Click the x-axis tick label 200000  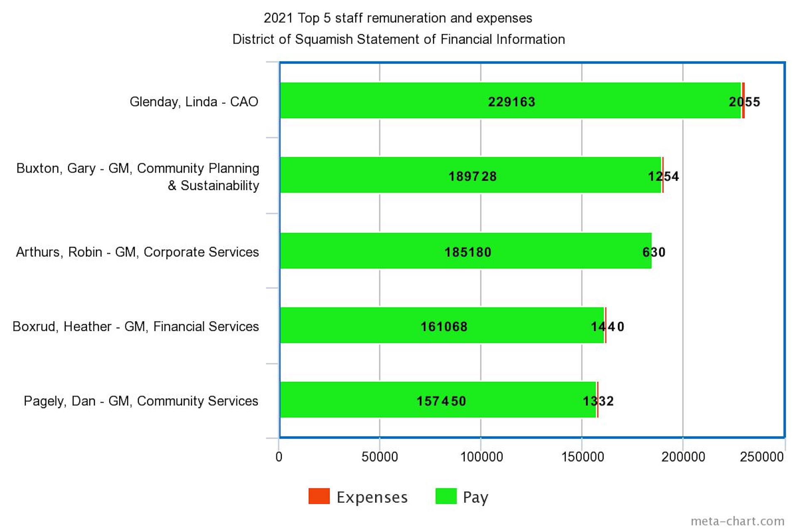point(683,457)
